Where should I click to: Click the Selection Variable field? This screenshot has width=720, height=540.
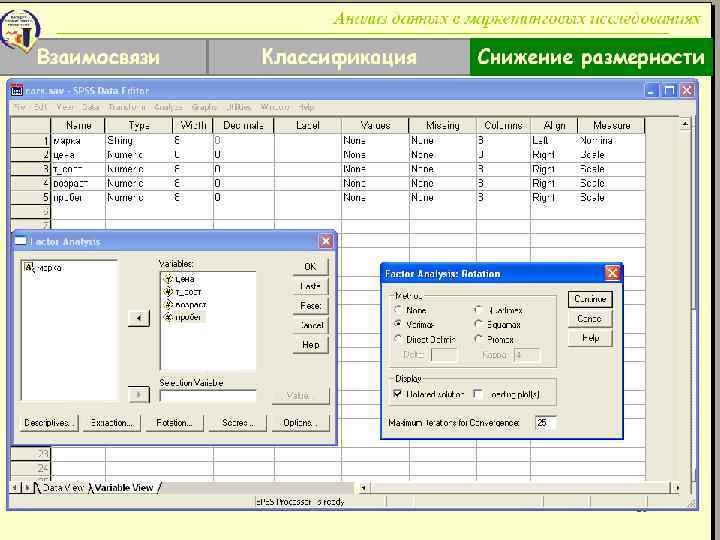click(208, 396)
